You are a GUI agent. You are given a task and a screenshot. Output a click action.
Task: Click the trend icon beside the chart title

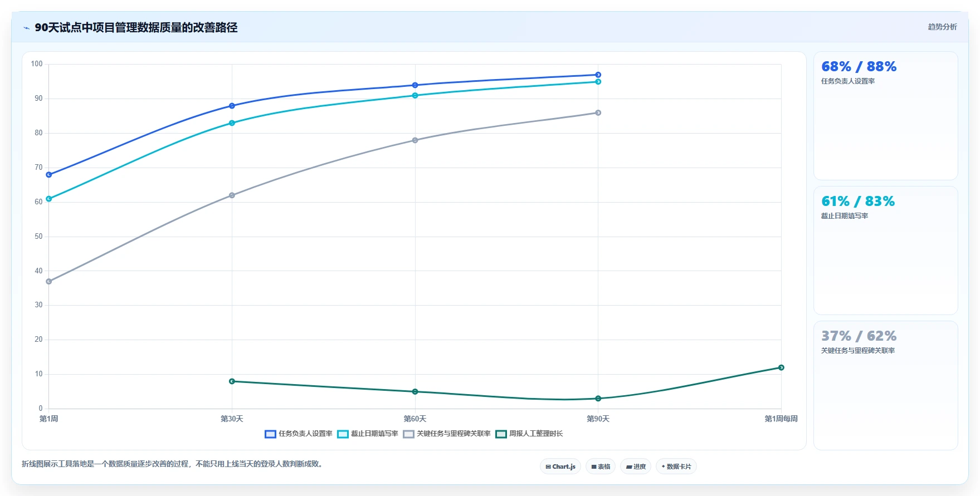coord(26,28)
